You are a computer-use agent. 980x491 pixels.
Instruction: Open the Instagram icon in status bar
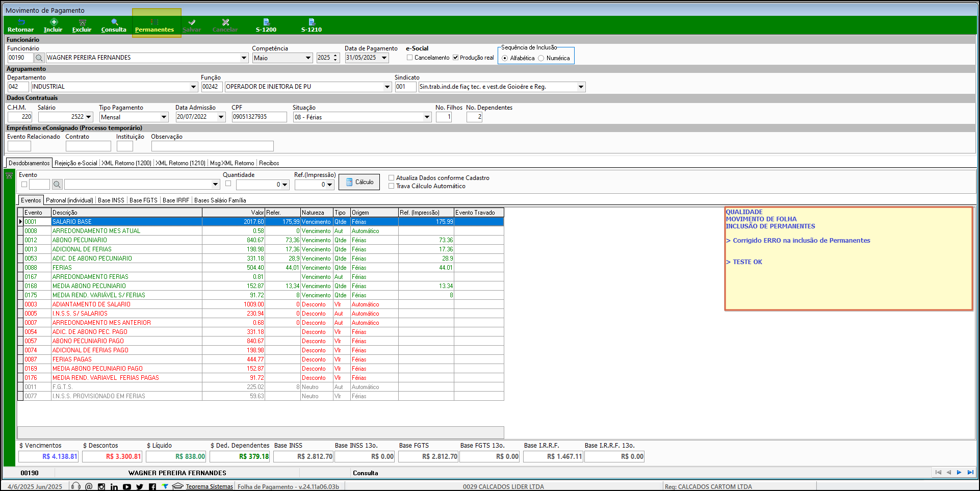point(101,486)
